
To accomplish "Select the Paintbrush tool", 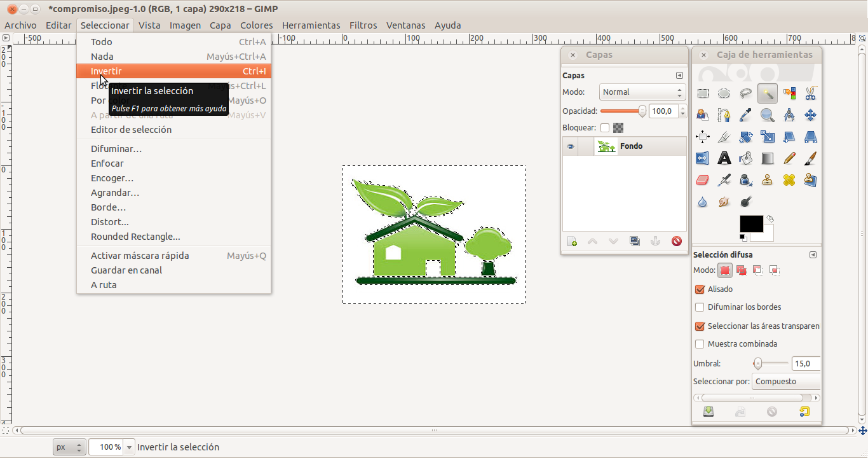I will point(810,158).
